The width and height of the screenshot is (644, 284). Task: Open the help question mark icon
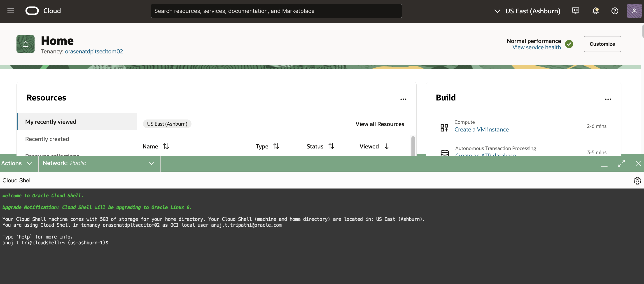pyautogui.click(x=614, y=11)
